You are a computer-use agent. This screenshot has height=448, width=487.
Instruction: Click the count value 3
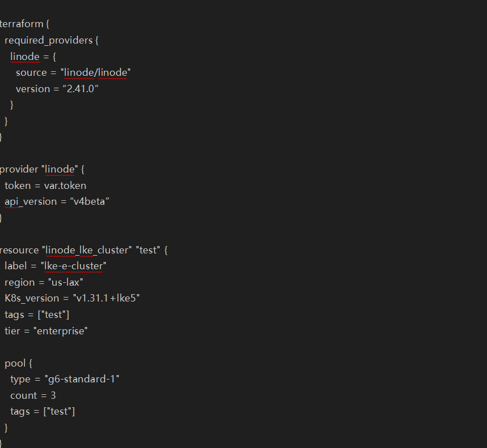pos(53,395)
